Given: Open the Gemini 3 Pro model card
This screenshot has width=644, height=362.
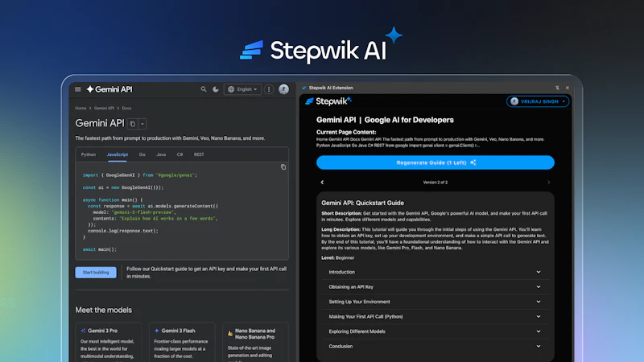Looking at the screenshot, I should (109, 343).
